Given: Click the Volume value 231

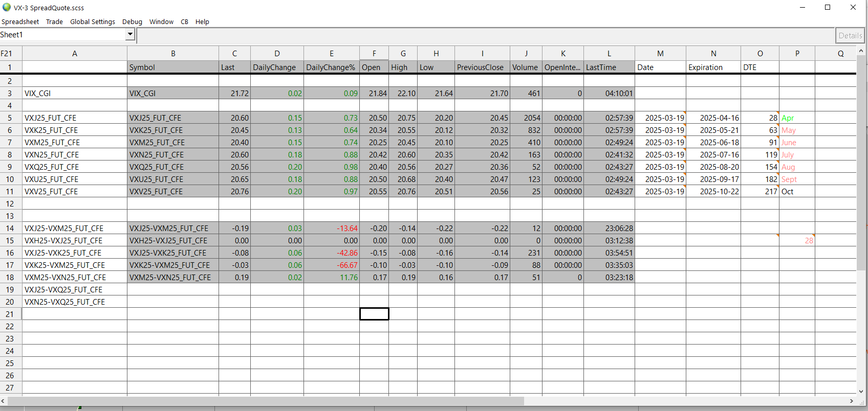Looking at the screenshot, I should 526,253.
